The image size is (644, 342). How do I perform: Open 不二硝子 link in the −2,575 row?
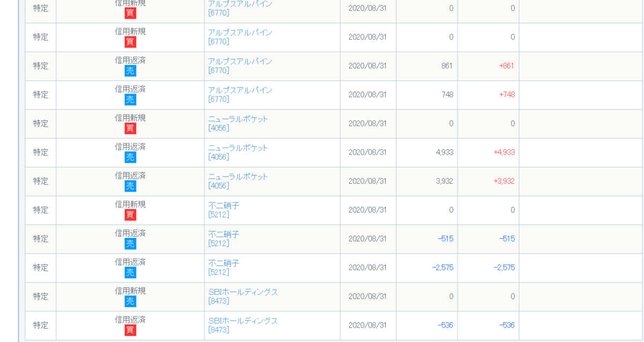pyautogui.click(x=224, y=264)
